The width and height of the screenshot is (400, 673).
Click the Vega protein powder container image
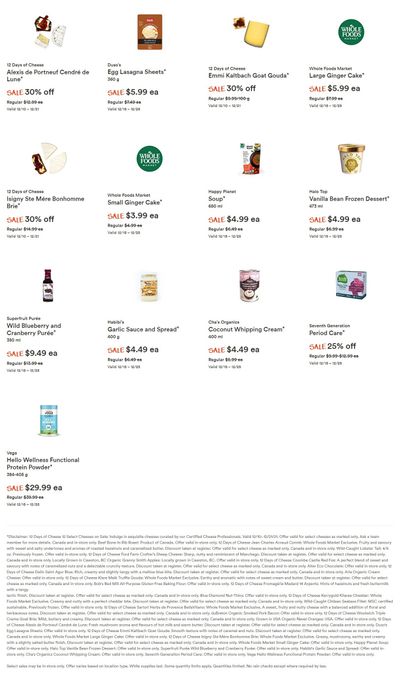pos(48,420)
